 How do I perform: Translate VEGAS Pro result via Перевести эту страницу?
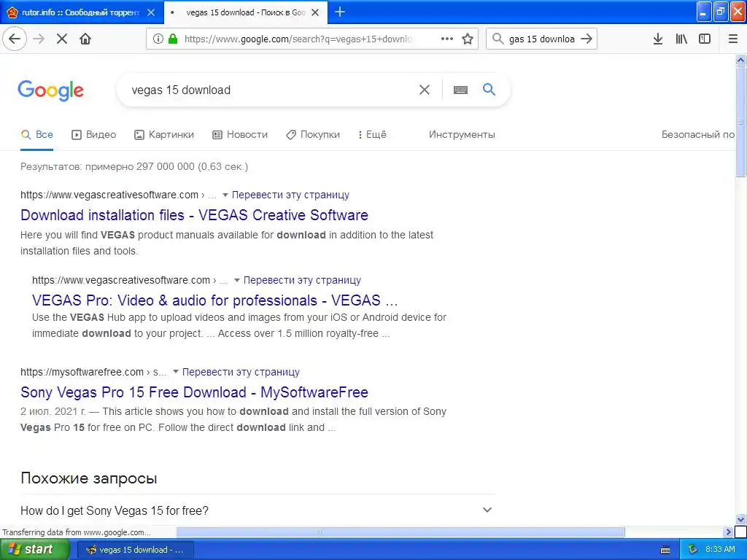click(x=302, y=280)
